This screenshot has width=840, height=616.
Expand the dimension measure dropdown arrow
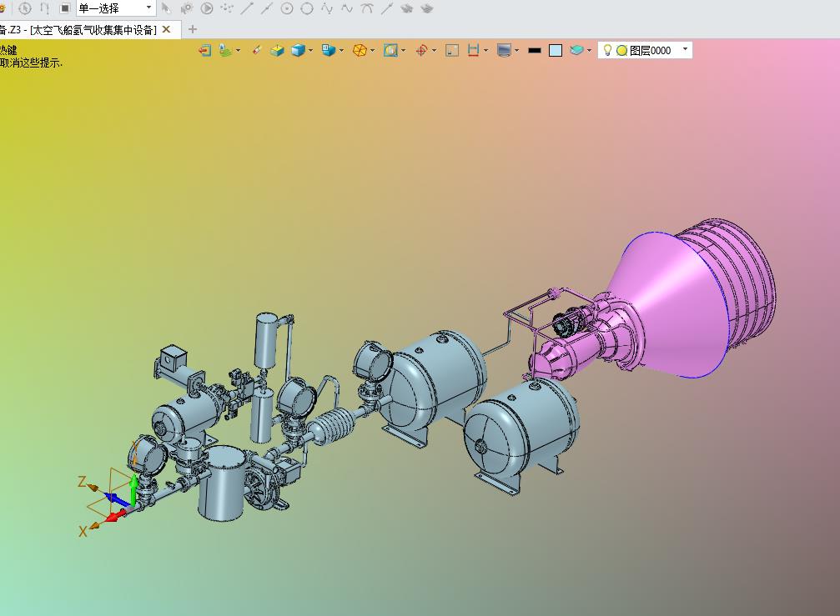point(485,51)
